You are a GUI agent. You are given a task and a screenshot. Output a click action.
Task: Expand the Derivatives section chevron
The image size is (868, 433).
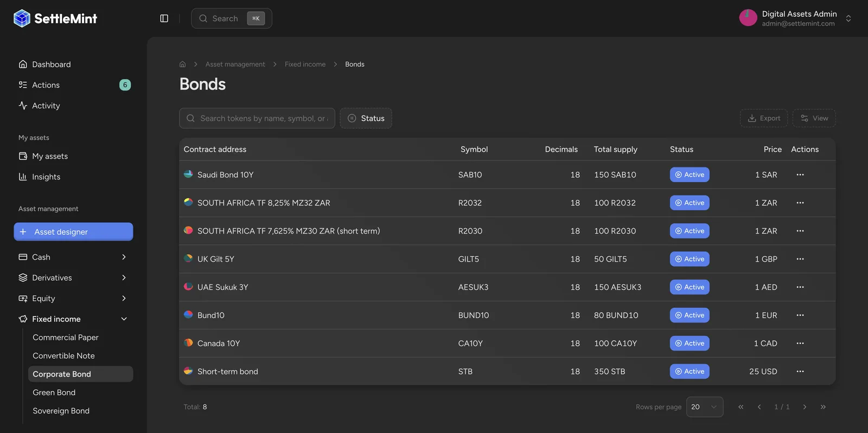click(x=124, y=277)
